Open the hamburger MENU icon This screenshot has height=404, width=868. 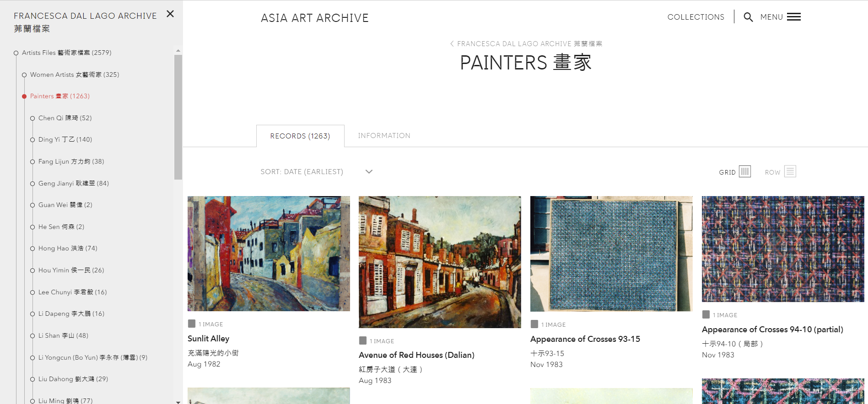click(794, 17)
